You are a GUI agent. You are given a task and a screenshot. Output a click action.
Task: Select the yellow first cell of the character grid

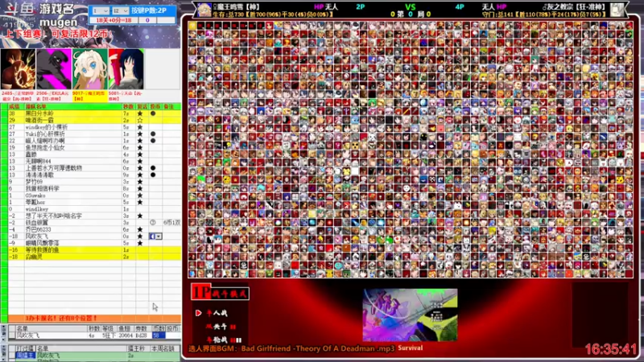pyautogui.click(x=192, y=26)
